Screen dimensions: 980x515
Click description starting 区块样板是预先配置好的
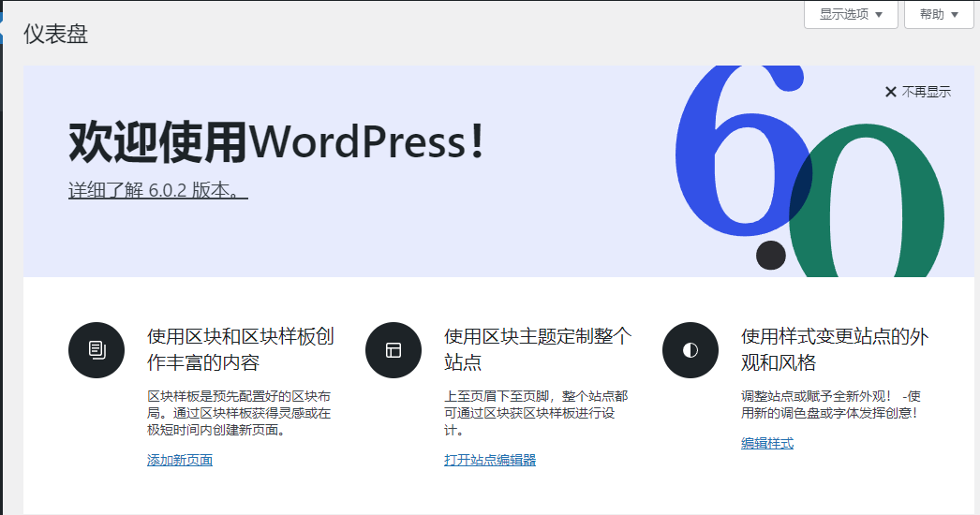tap(239, 413)
